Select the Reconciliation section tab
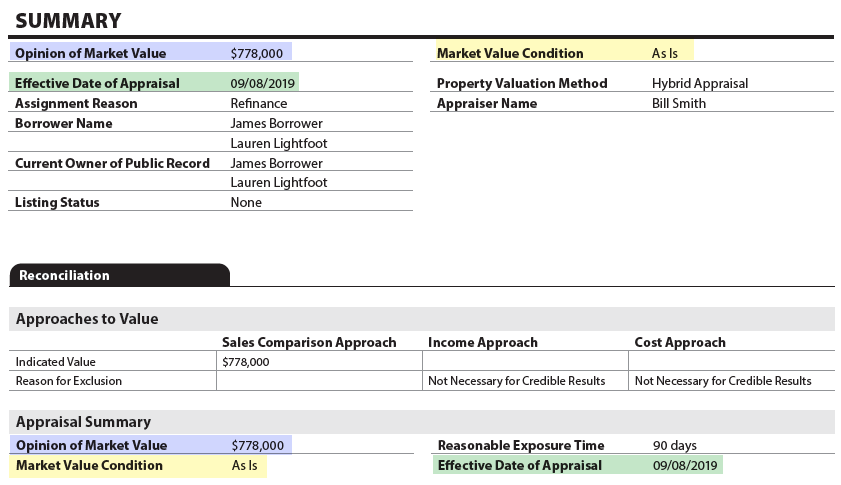 click(x=120, y=275)
